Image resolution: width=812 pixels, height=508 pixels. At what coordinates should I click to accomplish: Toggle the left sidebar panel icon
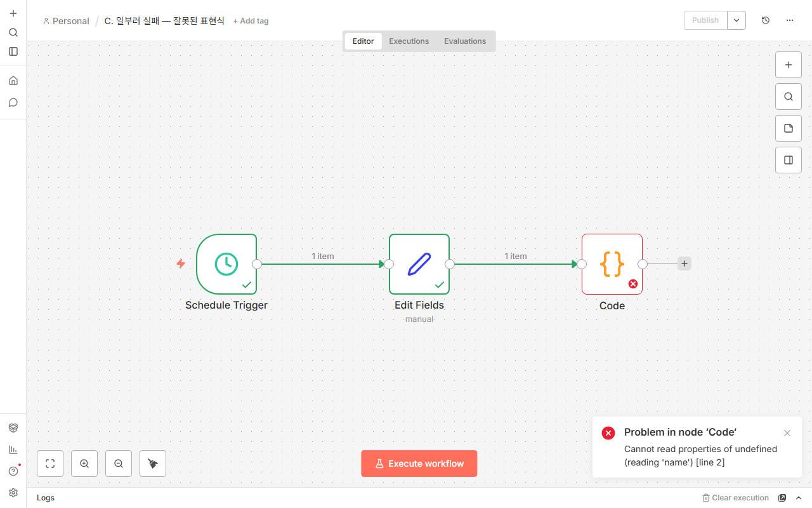coord(13,51)
